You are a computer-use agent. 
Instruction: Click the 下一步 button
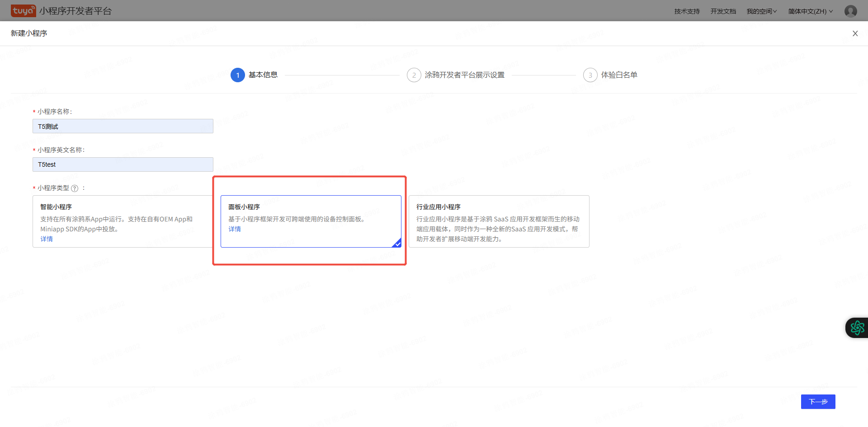818,402
